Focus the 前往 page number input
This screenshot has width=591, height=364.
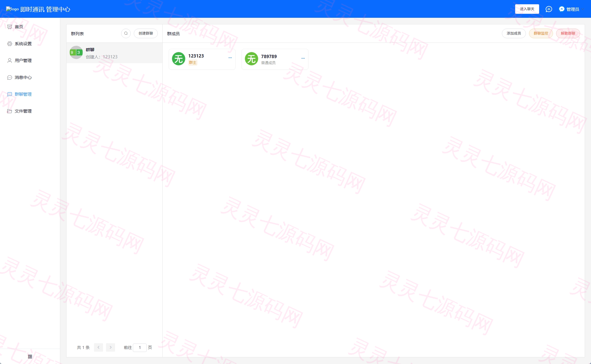(x=140, y=347)
